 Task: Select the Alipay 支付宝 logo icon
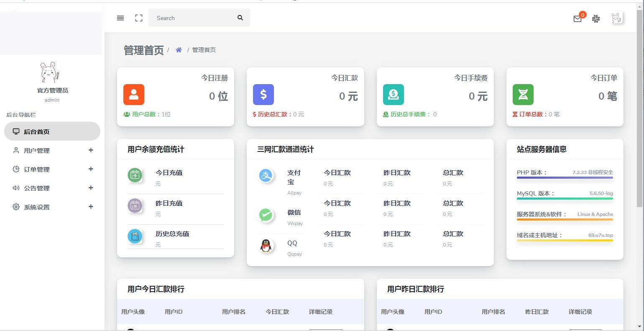[x=266, y=175]
